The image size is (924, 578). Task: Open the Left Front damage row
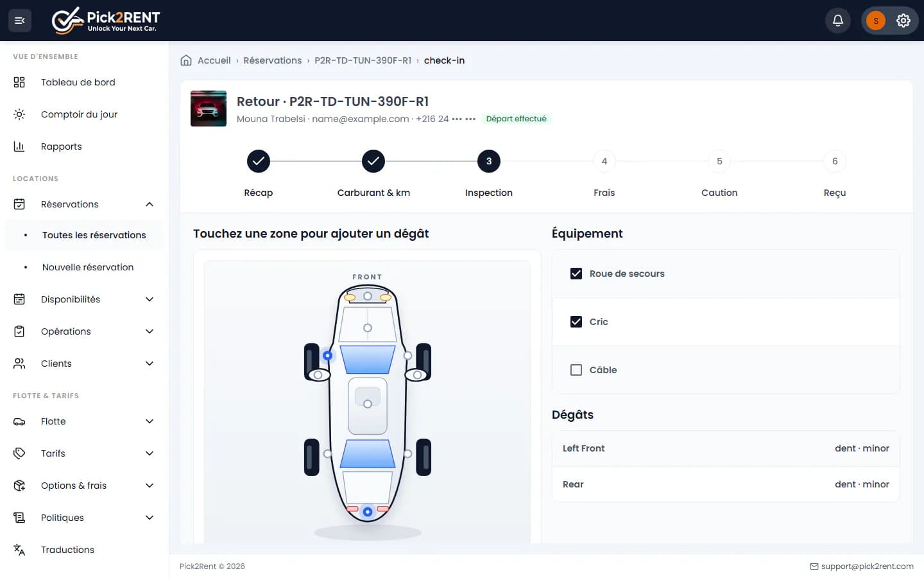point(726,448)
